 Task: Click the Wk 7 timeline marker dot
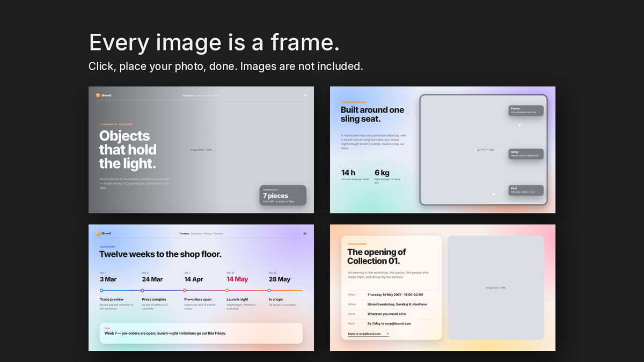coord(185,290)
